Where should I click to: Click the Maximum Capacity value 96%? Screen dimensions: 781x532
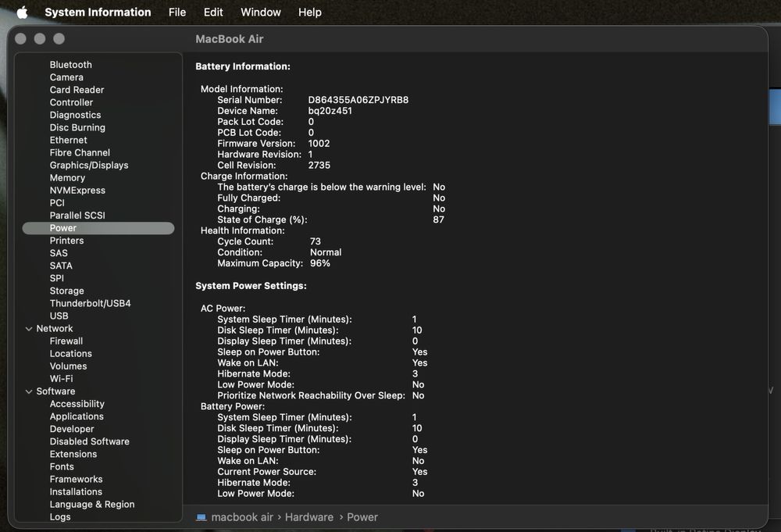click(319, 263)
